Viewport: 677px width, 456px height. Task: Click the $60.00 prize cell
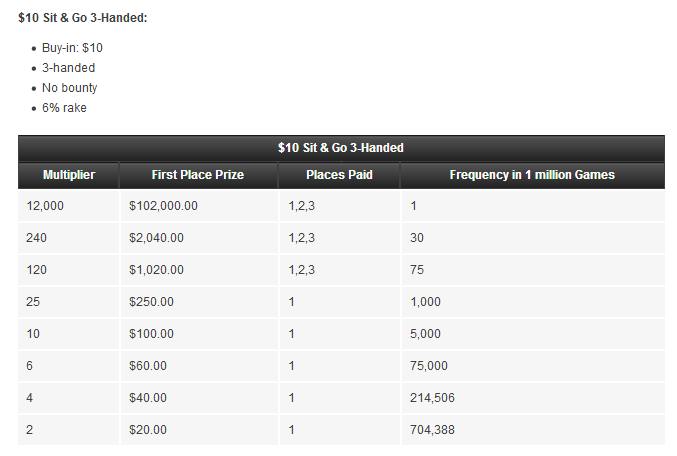tap(149, 366)
